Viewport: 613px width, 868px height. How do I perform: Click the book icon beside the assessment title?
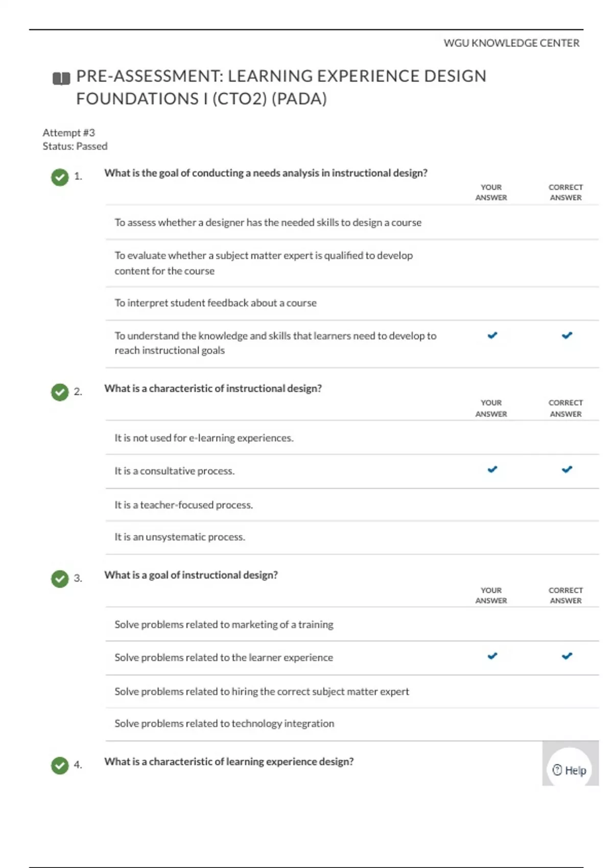pyautogui.click(x=61, y=79)
